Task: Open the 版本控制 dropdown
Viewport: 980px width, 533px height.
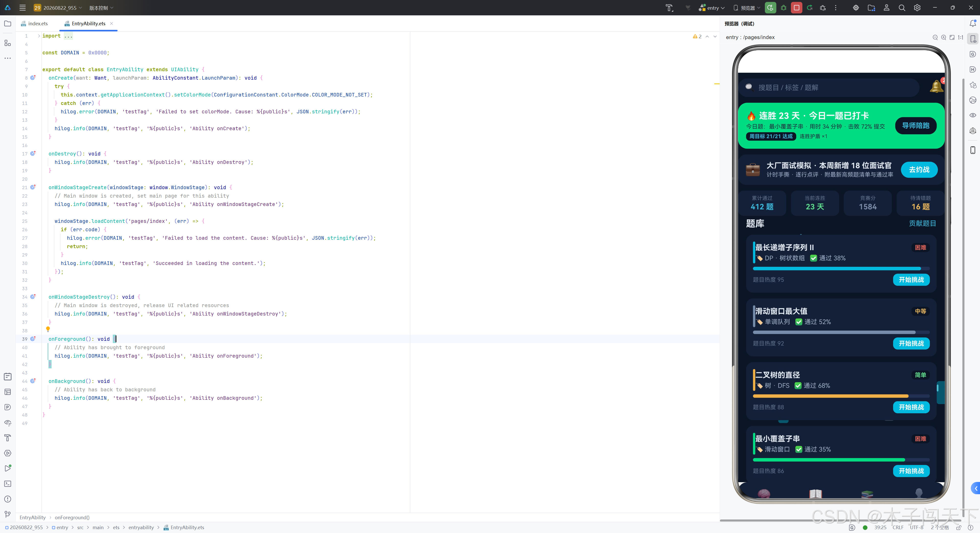Action: click(x=101, y=8)
